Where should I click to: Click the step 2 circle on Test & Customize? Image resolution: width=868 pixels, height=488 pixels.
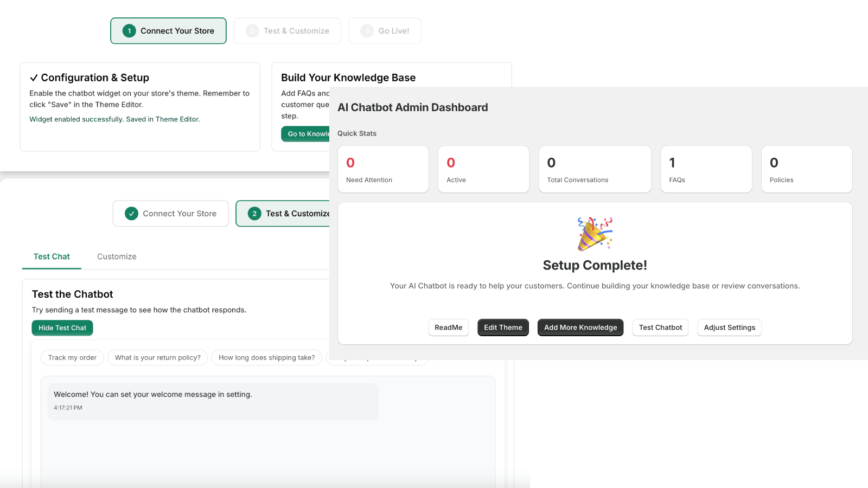click(254, 214)
